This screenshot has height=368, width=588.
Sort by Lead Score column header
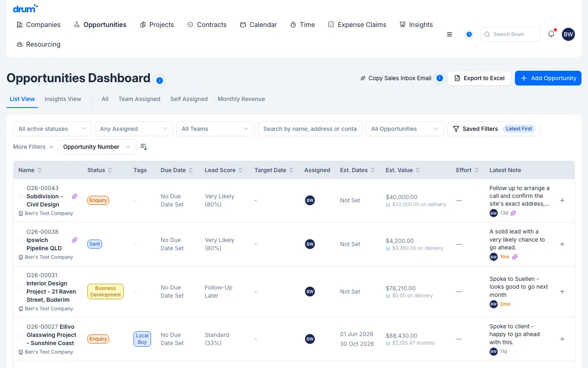223,170
